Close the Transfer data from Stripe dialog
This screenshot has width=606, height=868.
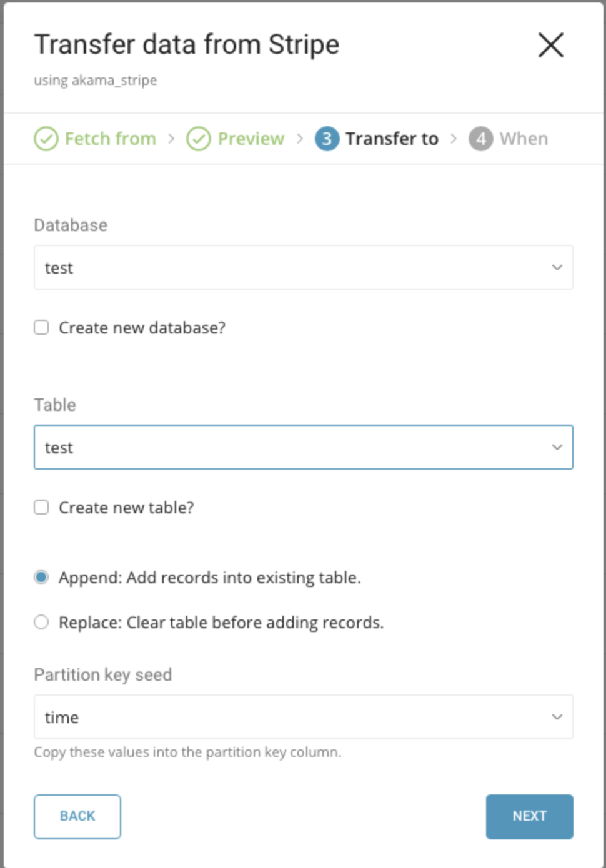click(550, 45)
